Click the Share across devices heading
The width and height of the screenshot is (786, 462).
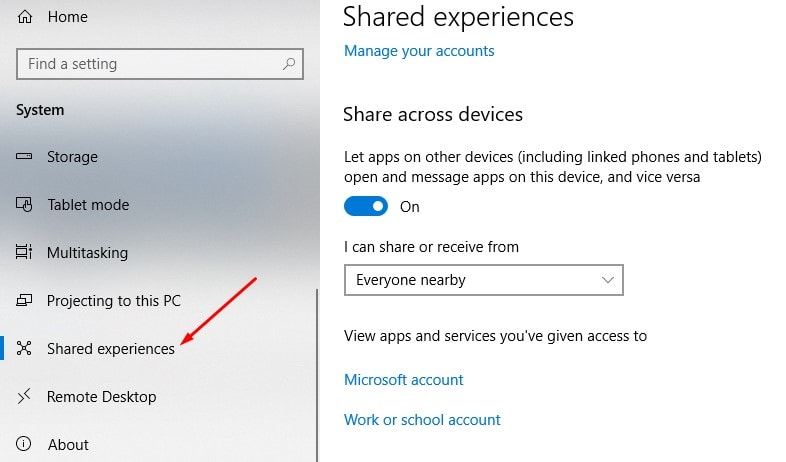433,114
